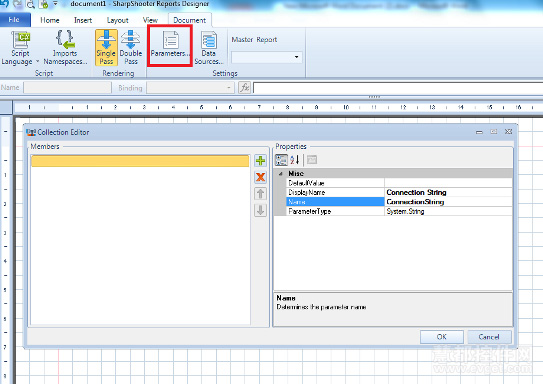The height and width of the screenshot is (384, 543).
Task: Select the Document ribbon tab
Action: point(189,20)
